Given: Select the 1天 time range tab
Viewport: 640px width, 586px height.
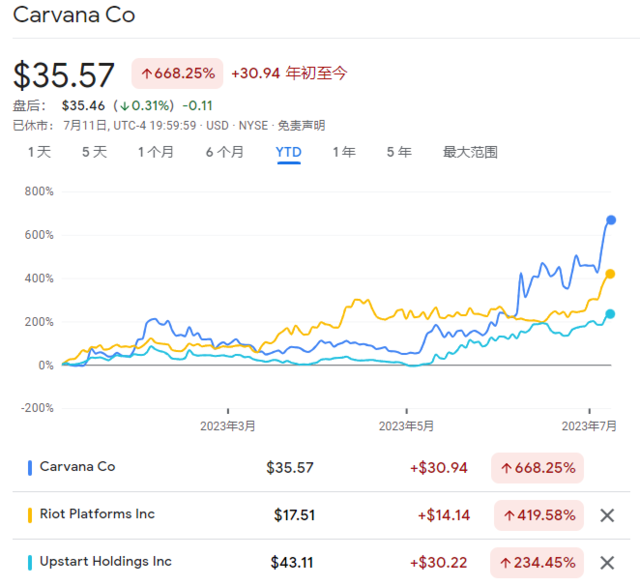Looking at the screenshot, I should pos(39,152).
